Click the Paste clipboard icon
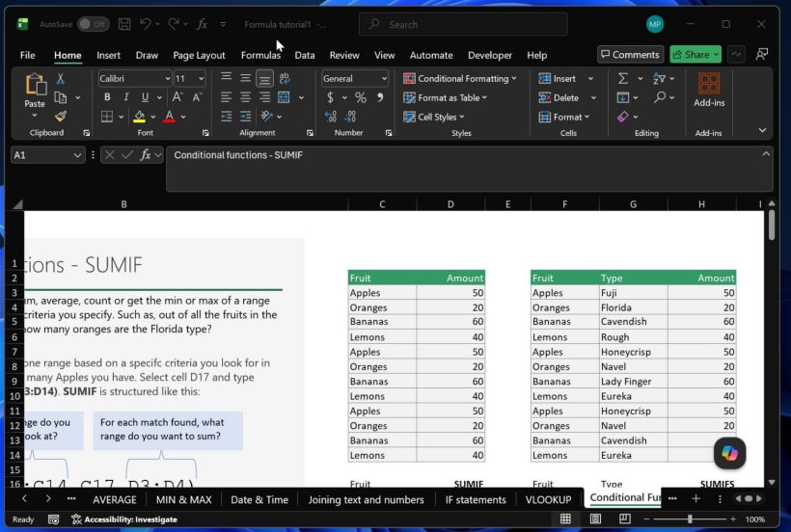Viewport: 791px width, 532px height. point(35,84)
